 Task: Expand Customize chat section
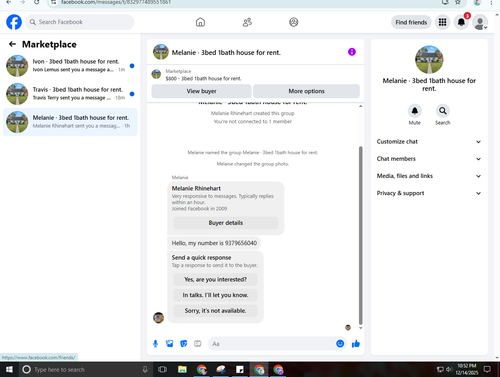[429, 142]
